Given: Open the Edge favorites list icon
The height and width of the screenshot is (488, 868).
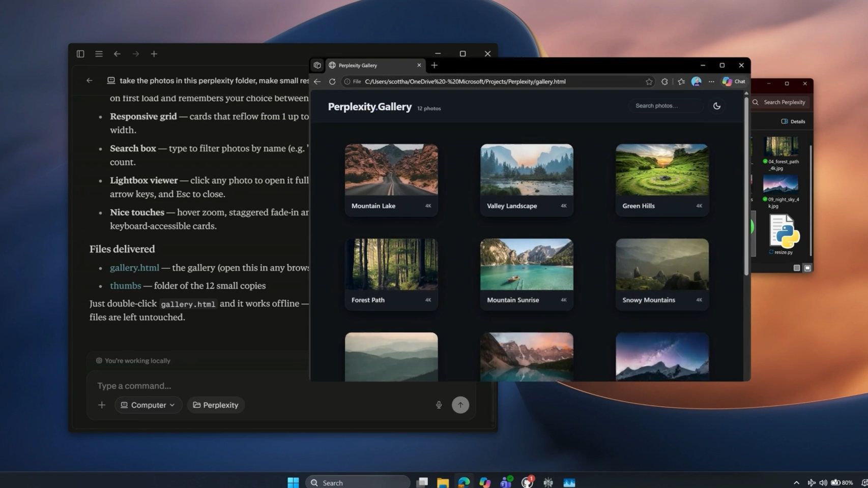Looking at the screenshot, I should click(x=681, y=81).
